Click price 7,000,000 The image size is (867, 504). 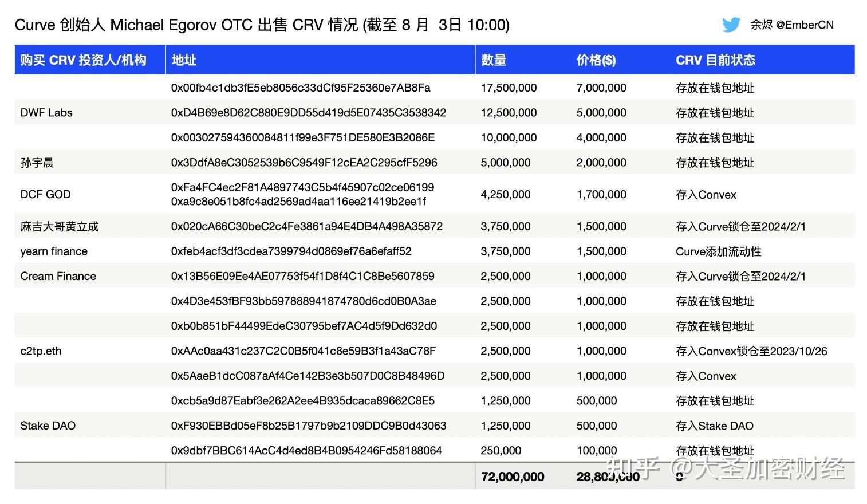coord(601,88)
